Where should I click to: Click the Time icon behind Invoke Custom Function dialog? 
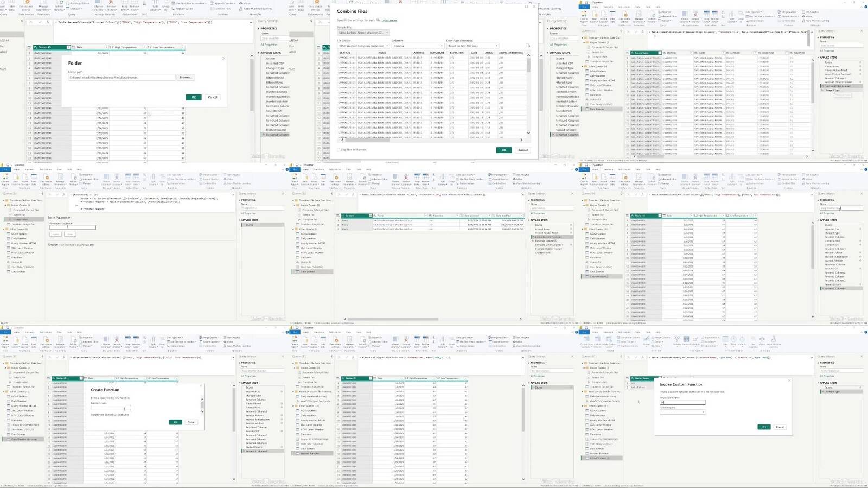point(733,340)
